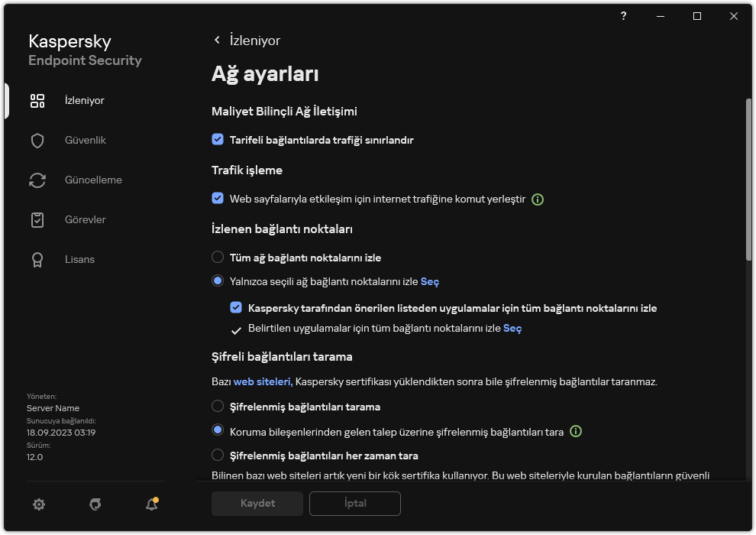Toggle the Kaspersky tarafından önerilen listeden uygulamalar checkbox

click(236, 308)
